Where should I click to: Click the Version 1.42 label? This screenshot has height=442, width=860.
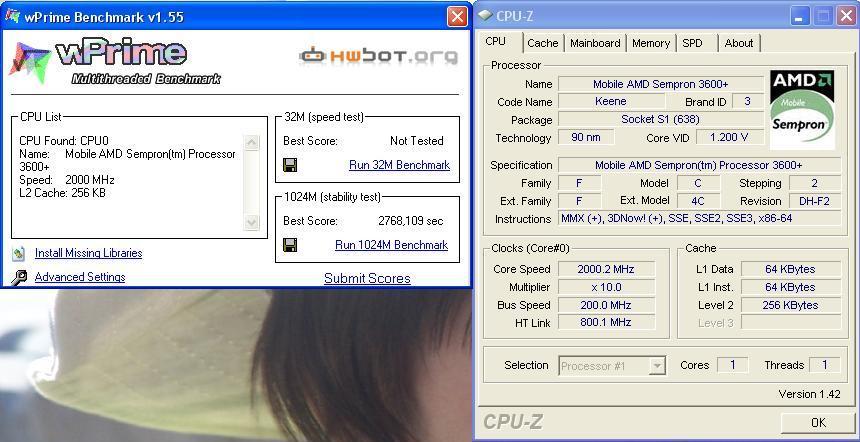pos(809,394)
